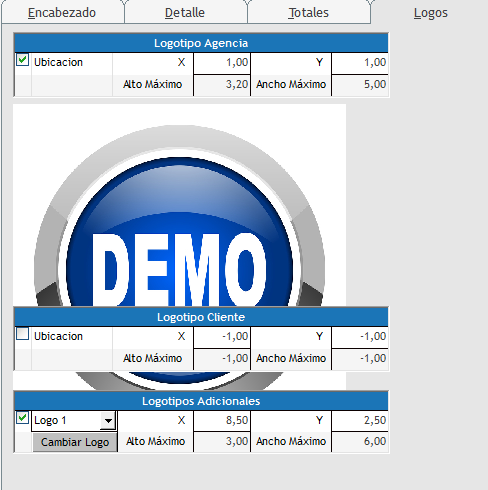Edit the Logo 1 X value 8,50
488x490 pixels.
(x=222, y=421)
